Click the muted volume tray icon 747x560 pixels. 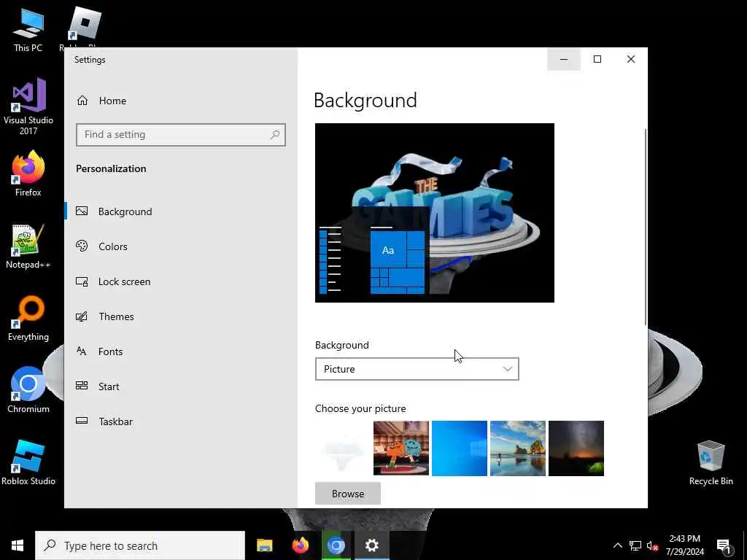click(652, 545)
